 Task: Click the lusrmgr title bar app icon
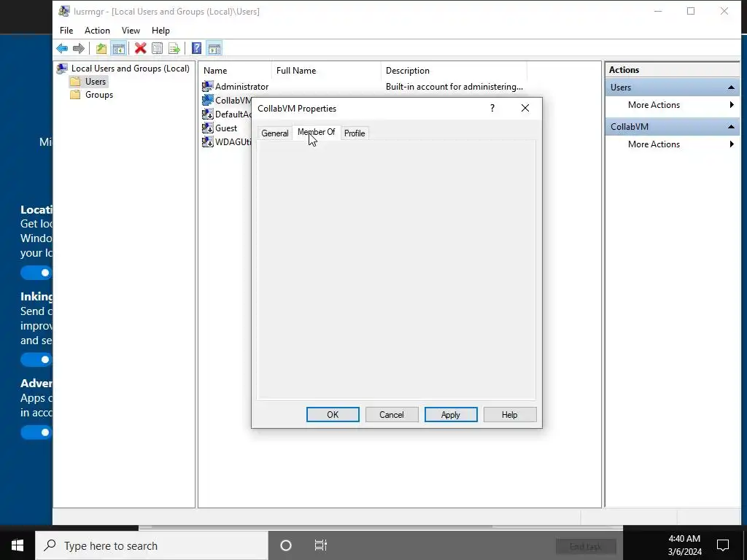[64, 11]
